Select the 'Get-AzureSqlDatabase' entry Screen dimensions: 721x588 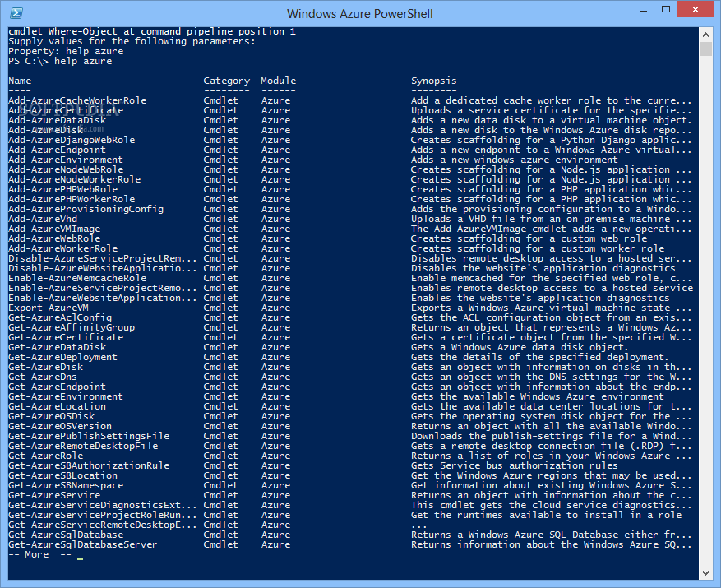pyautogui.click(x=66, y=535)
